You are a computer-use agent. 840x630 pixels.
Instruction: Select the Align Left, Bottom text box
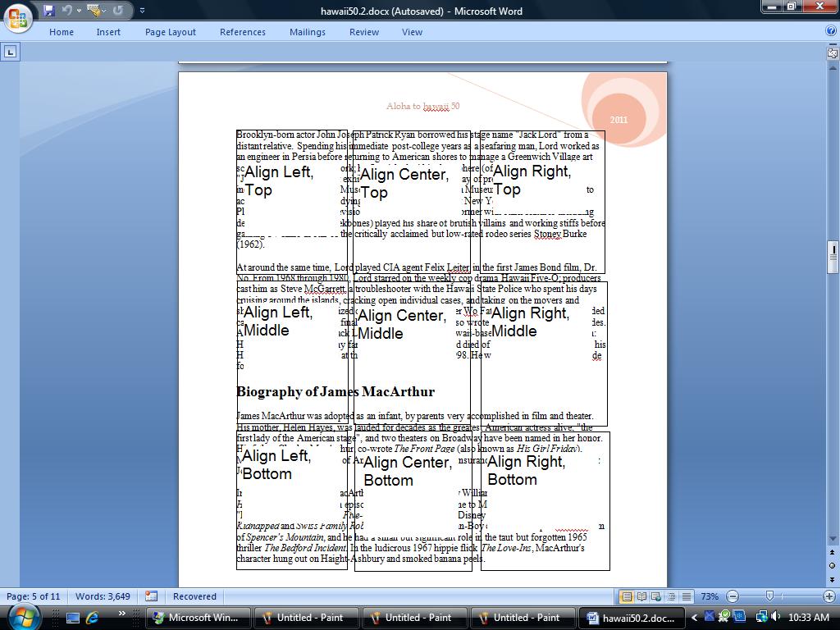pos(292,501)
